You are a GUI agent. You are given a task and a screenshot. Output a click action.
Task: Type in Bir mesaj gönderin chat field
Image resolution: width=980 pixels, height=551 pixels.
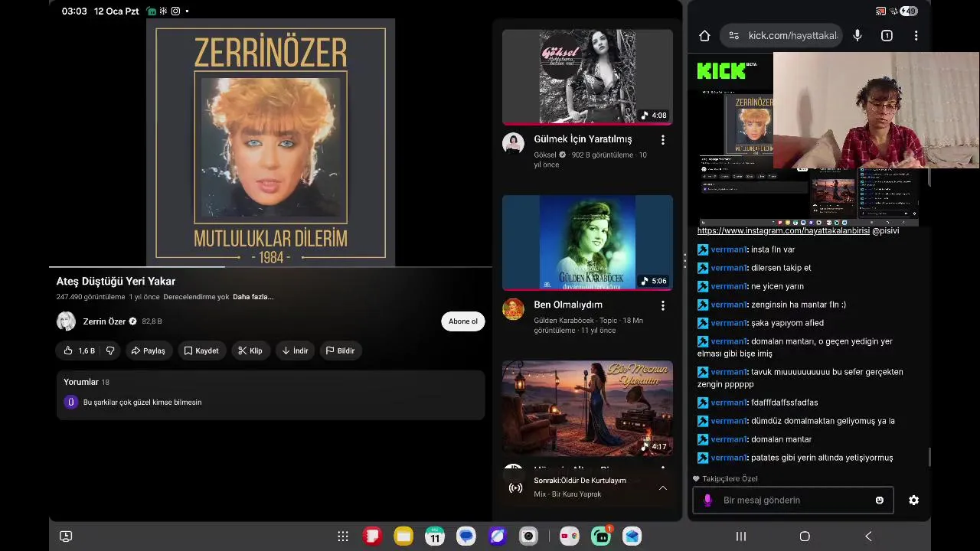[x=792, y=500]
